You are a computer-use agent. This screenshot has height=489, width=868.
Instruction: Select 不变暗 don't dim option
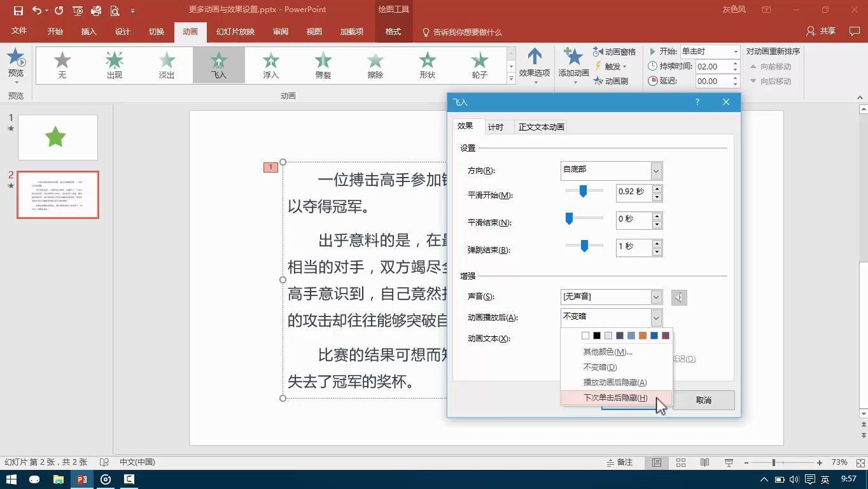point(599,367)
